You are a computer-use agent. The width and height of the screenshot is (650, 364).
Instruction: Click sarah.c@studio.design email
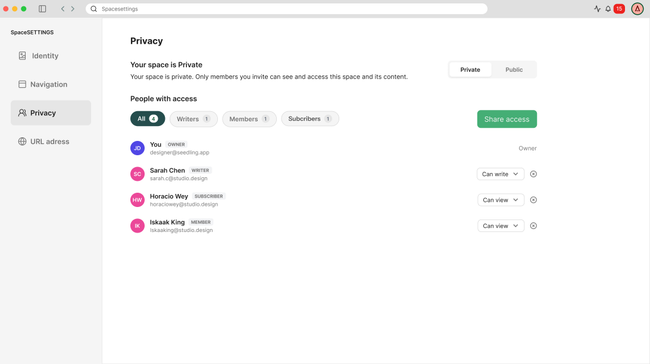point(179,178)
